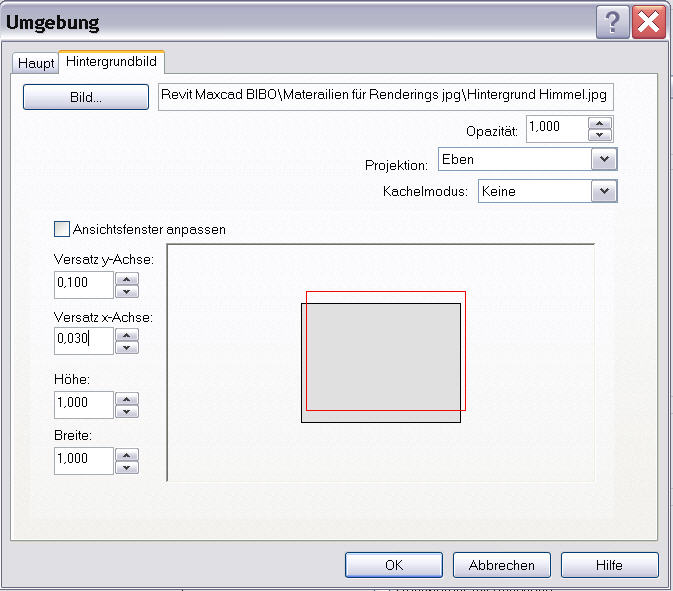The width and height of the screenshot is (673, 591).
Task: Click the background image file path field
Action: click(x=385, y=97)
